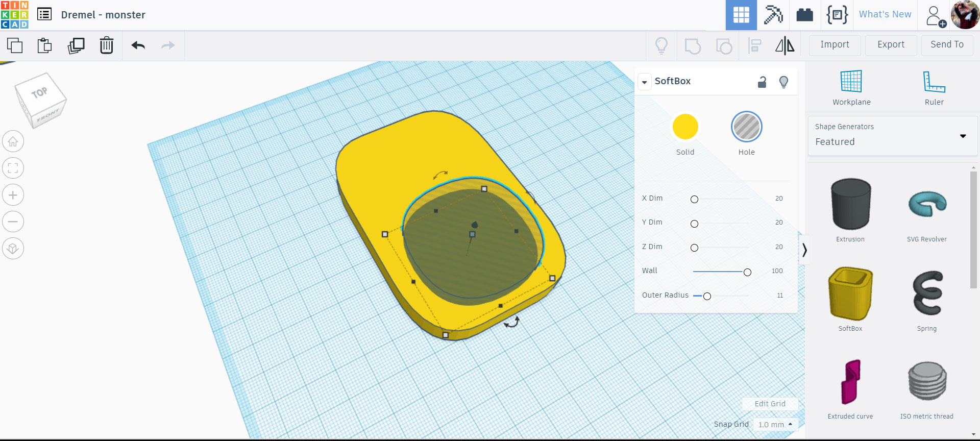Switch to Bricks mode
980x441 pixels.
click(x=805, y=15)
